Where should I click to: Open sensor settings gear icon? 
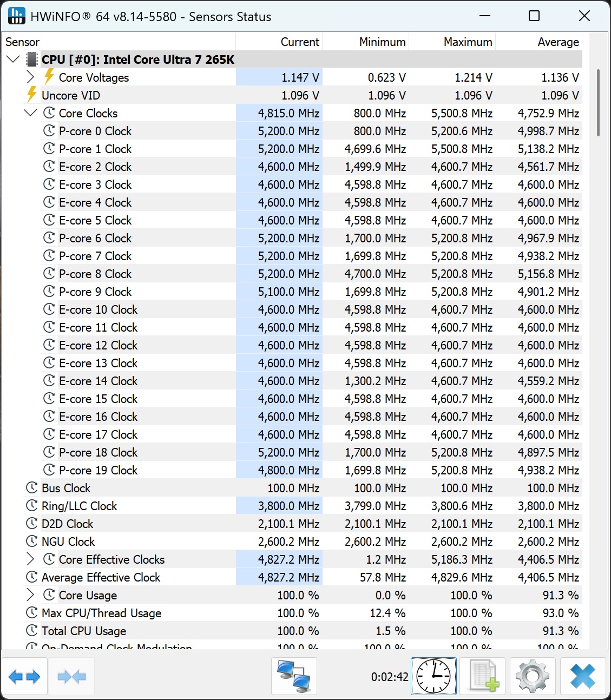533,676
